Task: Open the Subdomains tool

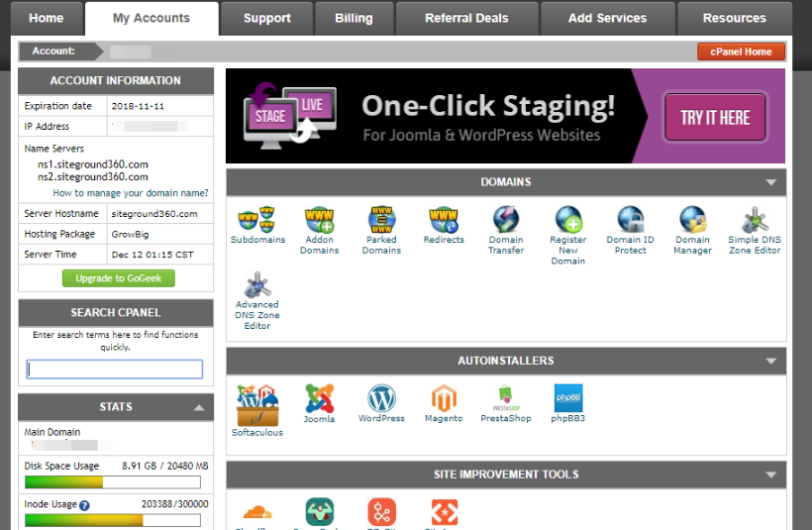Action: point(257,225)
